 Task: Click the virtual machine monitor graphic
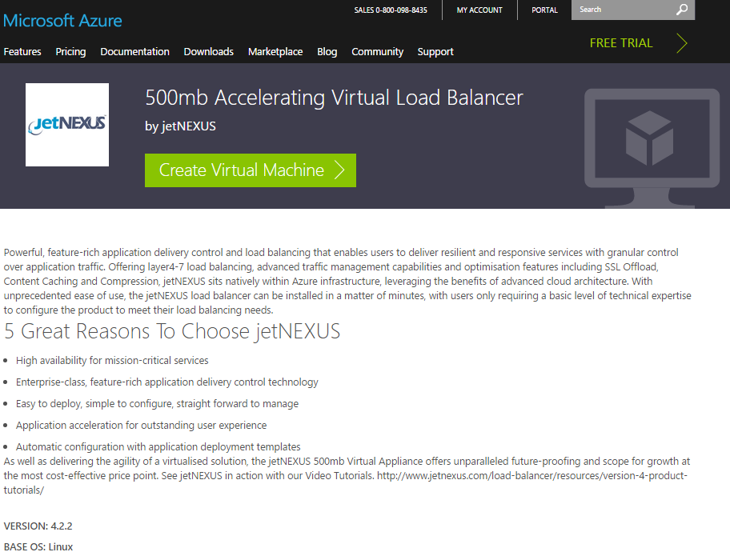pyautogui.click(x=652, y=148)
